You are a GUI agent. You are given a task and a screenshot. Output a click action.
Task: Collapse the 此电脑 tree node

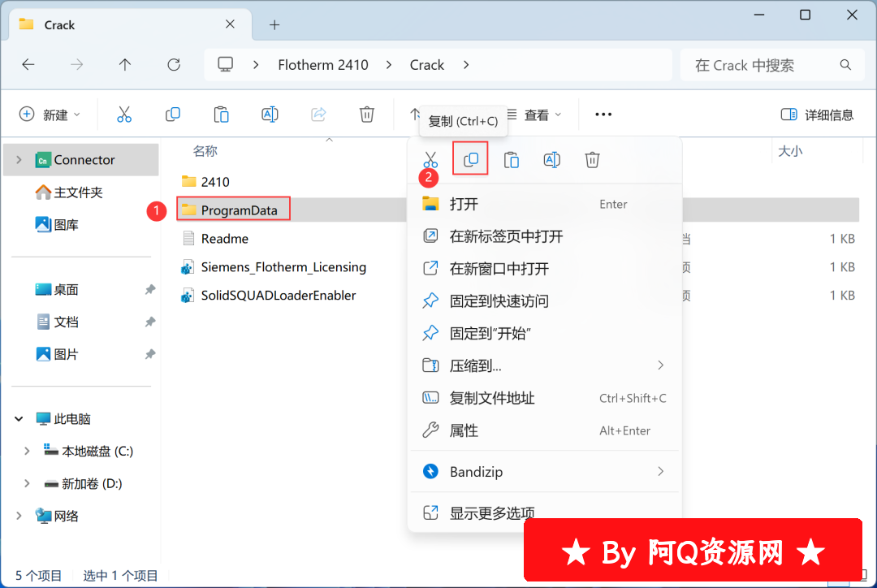click(19, 419)
